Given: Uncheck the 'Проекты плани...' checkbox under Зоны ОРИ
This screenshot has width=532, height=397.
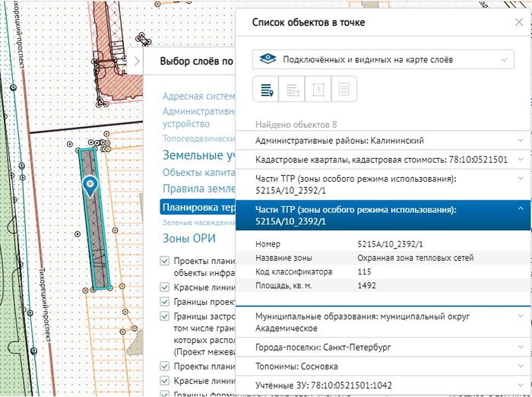Looking at the screenshot, I should coord(165,260).
